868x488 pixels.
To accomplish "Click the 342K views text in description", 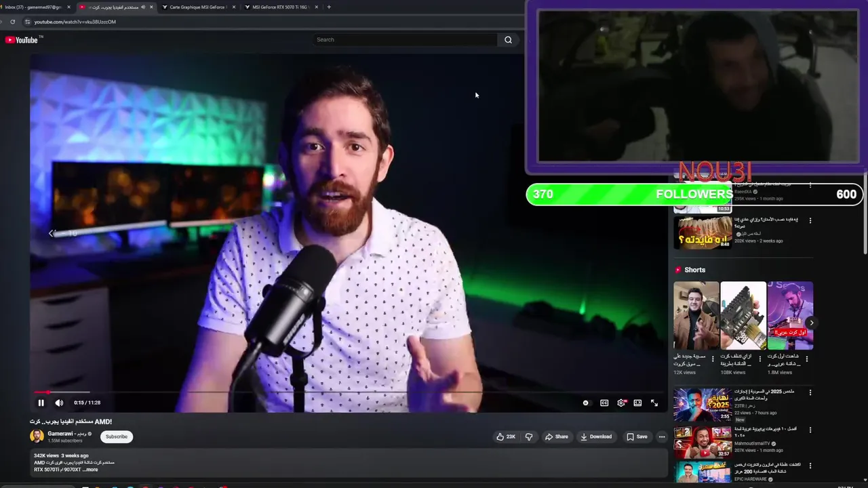I will pyautogui.click(x=46, y=455).
